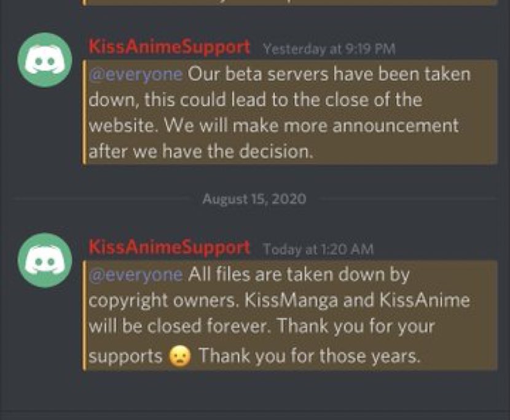The width and height of the screenshot is (510, 420).
Task: Click the partially visible message at top
Action: [289, 2]
